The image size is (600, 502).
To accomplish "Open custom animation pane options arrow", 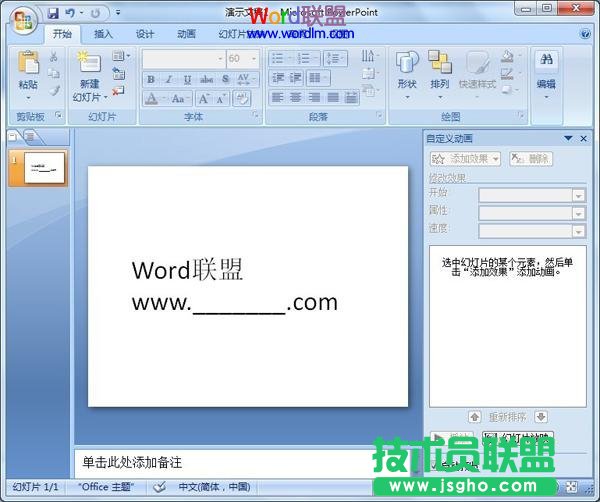I will [x=568, y=138].
